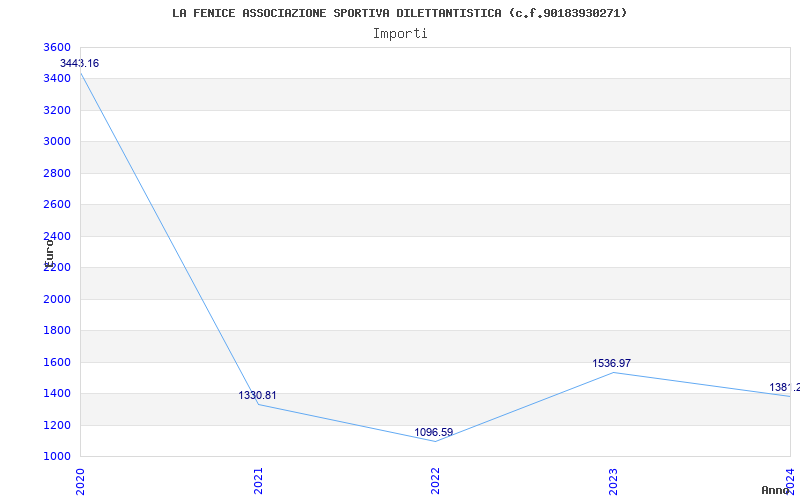The width and height of the screenshot is (800, 500).
Task: Click the 1096.59 data label
Action: (x=434, y=433)
